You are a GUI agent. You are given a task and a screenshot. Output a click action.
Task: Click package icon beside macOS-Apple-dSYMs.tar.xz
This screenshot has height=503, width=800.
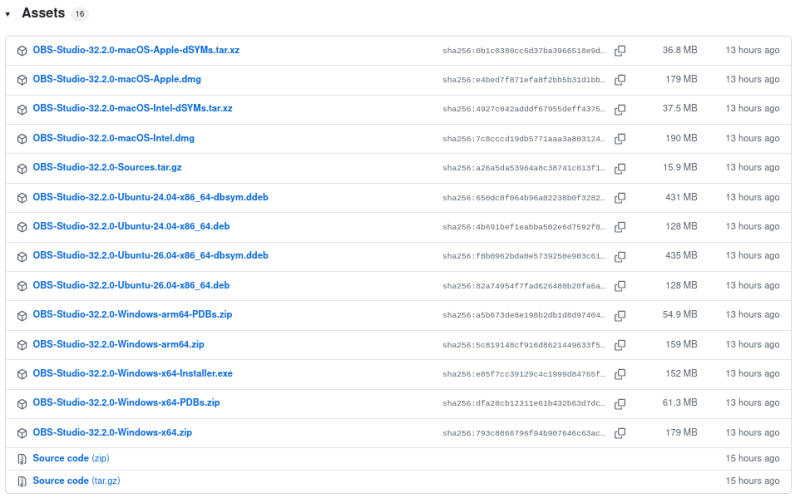pyautogui.click(x=22, y=51)
